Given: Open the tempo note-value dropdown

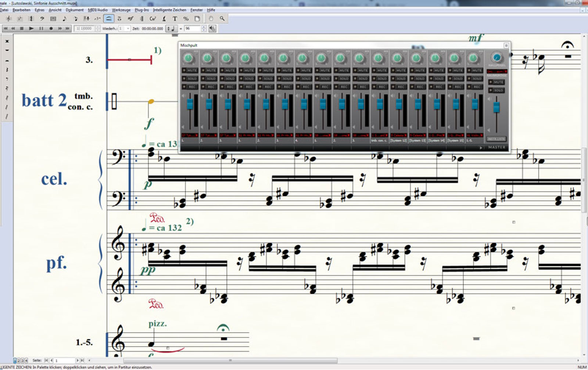Looking at the screenshot, I should [172, 28].
